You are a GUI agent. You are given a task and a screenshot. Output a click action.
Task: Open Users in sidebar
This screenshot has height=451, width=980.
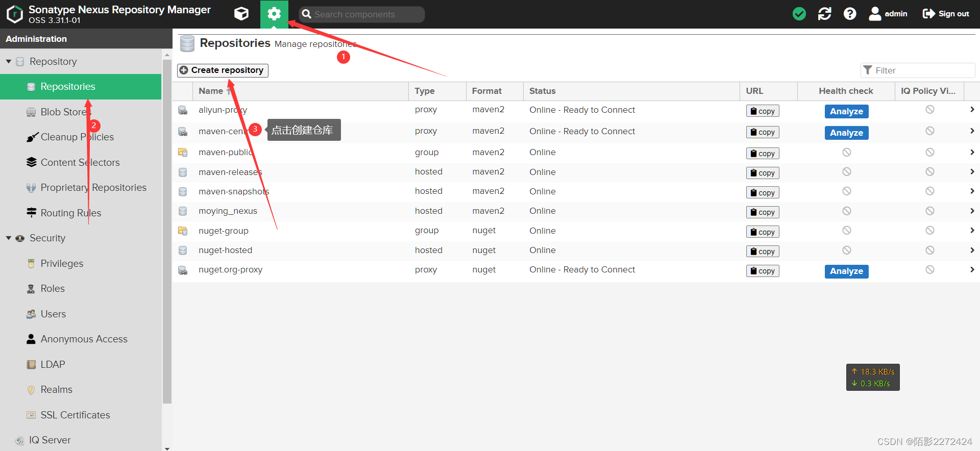[x=81, y=314]
